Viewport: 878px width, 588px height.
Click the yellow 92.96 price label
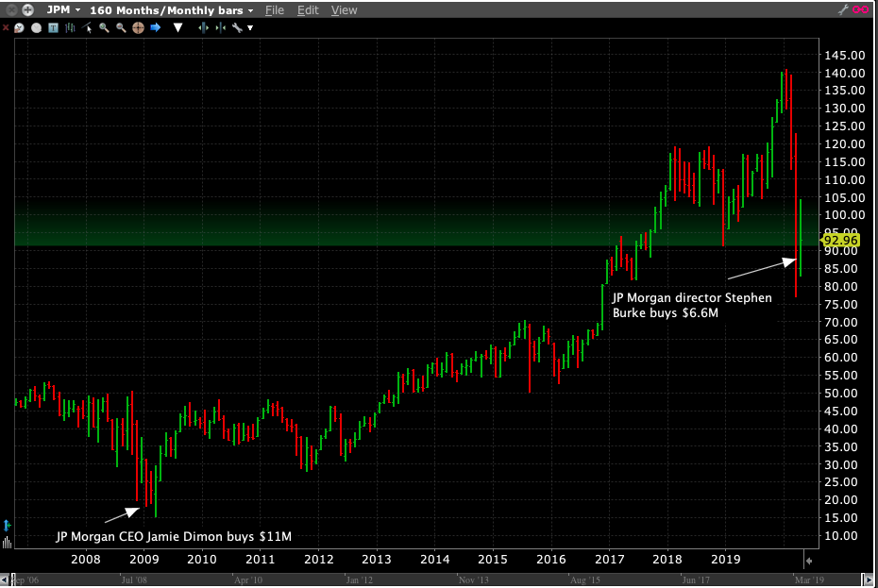point(840,241)
